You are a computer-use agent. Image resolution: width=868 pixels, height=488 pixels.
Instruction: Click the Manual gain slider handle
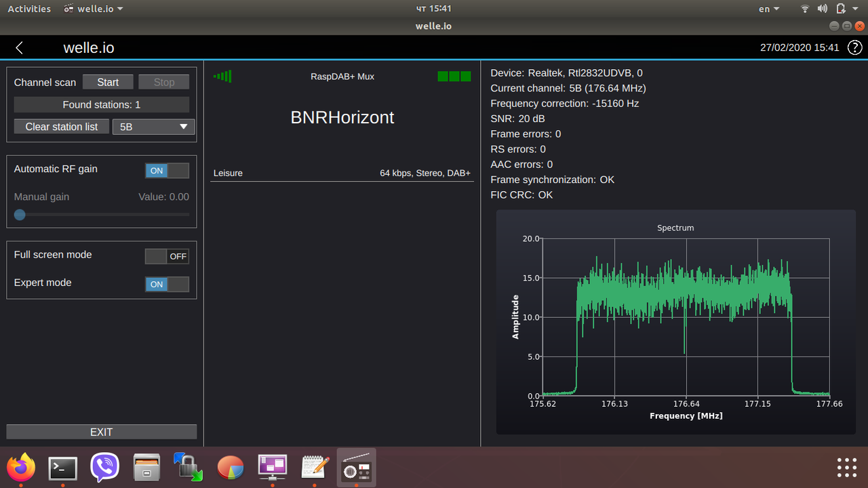(20, 214)
